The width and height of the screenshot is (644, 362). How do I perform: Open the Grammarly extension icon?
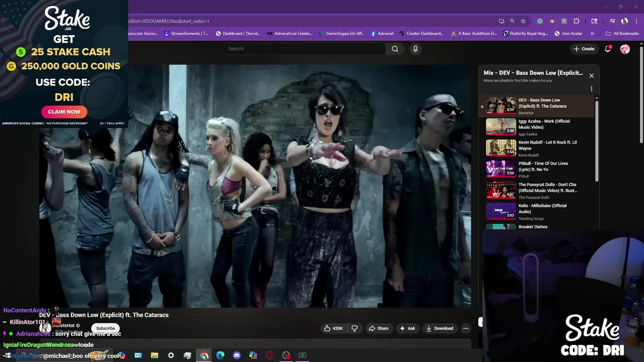pos(540,21)
